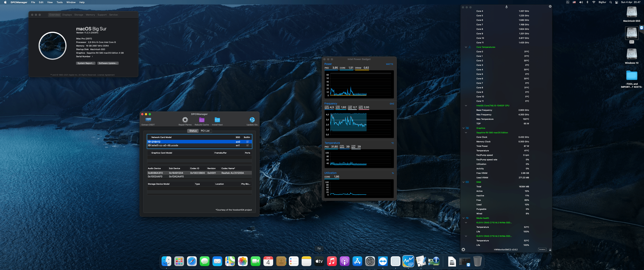
Task: Click the BigSur user name in menu bar
Action: tap(602, 2)
